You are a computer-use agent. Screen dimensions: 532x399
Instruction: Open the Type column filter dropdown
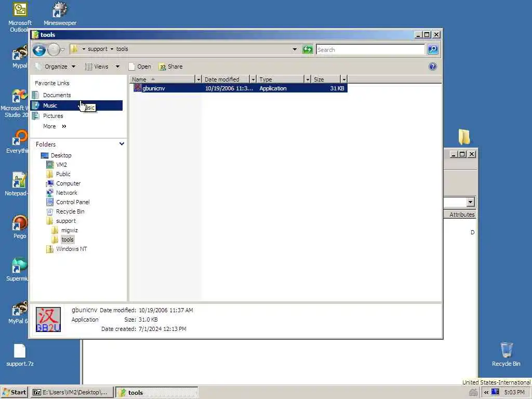308,79
